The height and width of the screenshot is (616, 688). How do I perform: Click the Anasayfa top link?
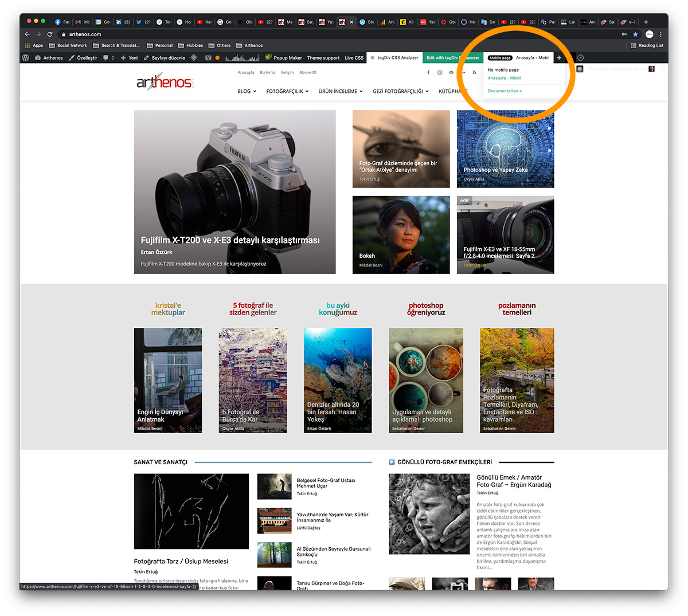(x=246, y=73)
